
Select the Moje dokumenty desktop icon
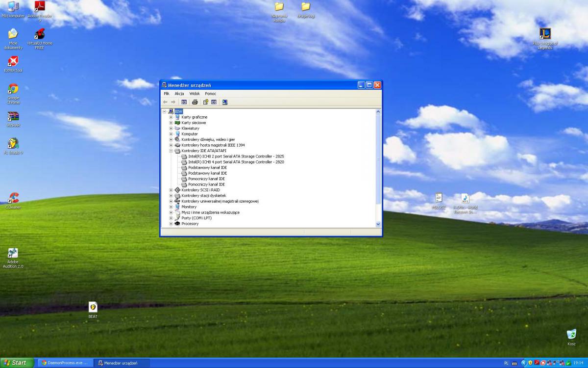point(13,39)
